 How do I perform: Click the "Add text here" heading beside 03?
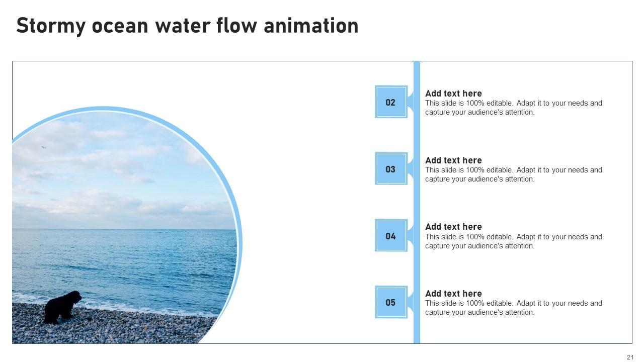453,160
